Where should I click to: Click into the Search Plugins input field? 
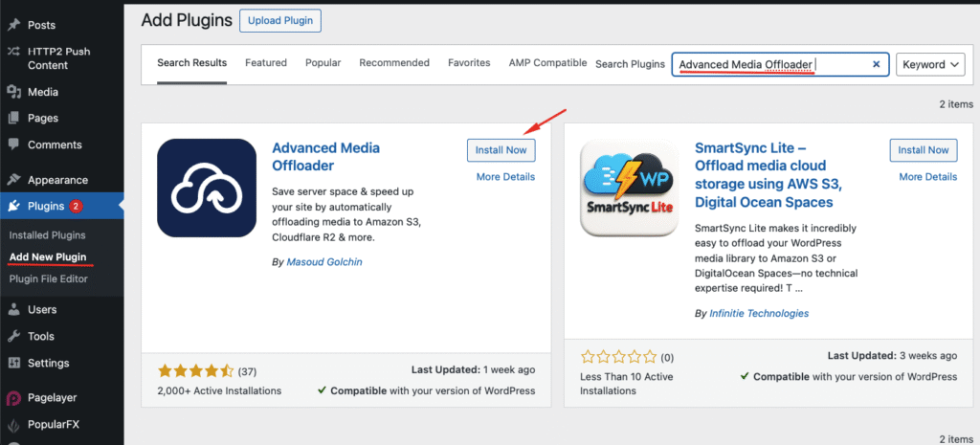(x=780, y=64)
